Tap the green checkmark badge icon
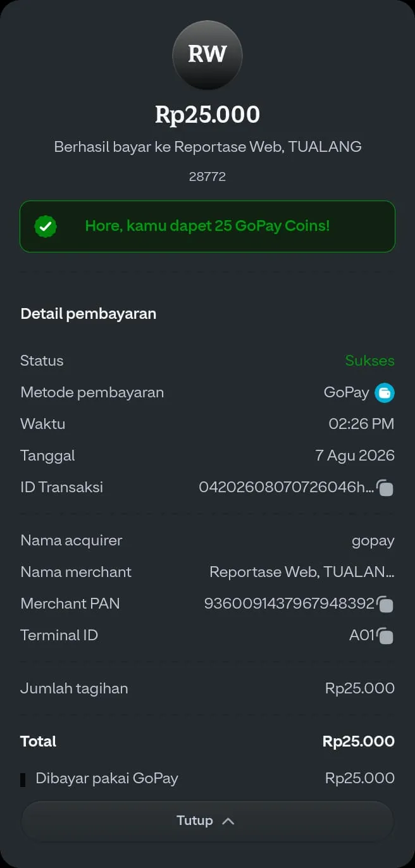This screenshot has width=415, height=868. 46,226
